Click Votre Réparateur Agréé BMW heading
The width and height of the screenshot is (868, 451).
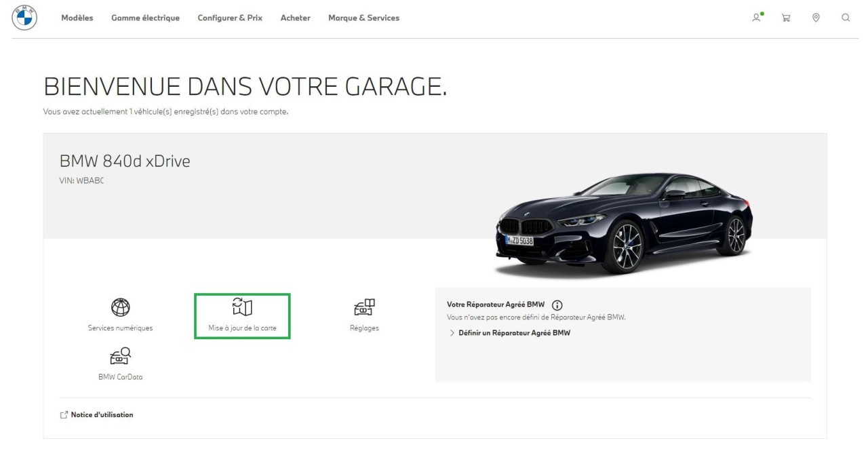pos(496,305)
